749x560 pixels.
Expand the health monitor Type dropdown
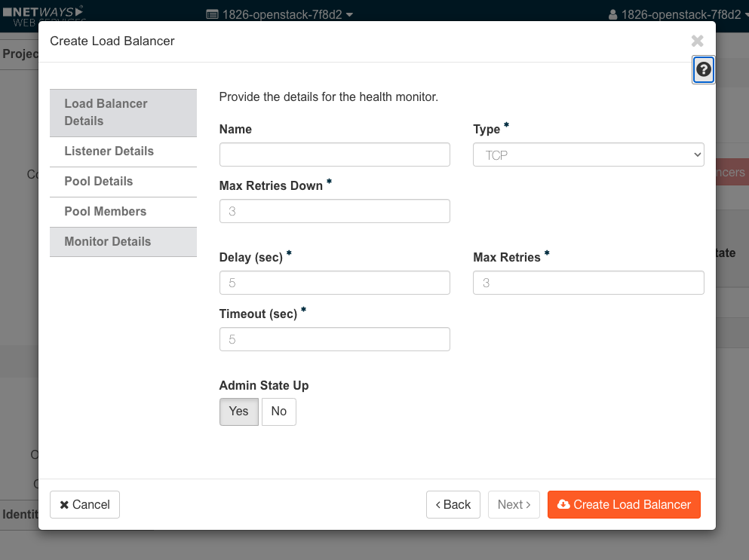tap(588, 155)
